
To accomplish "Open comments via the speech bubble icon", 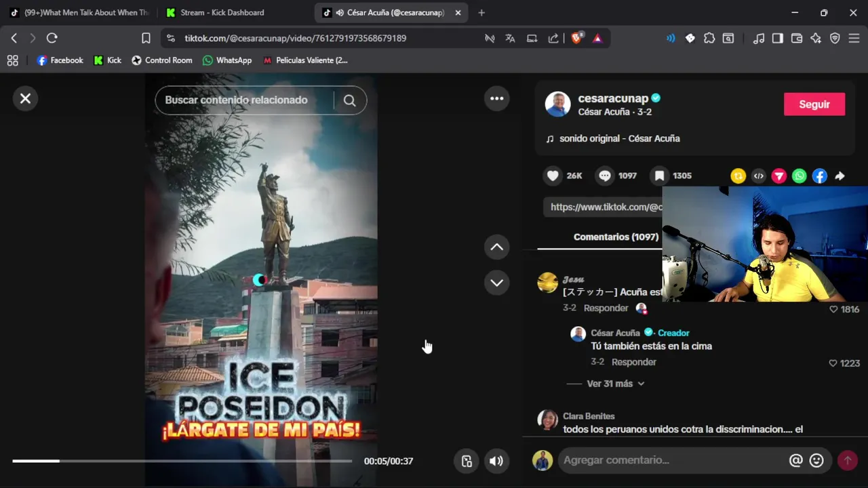I will point(604,176).
